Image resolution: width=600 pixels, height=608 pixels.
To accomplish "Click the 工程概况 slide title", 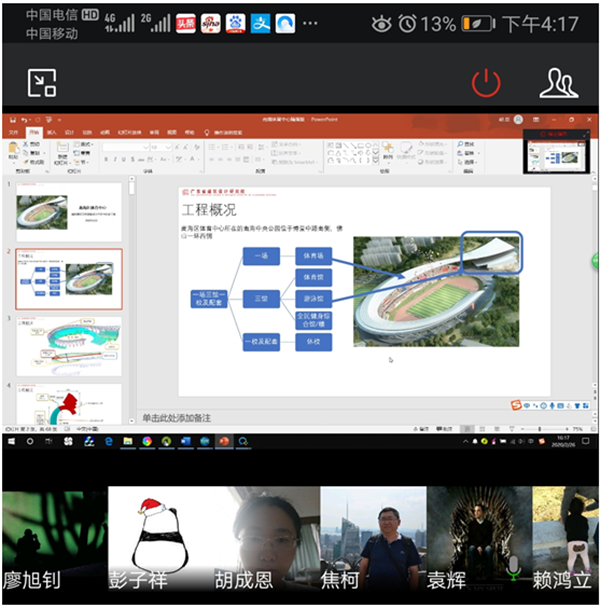I will [x=209, y=211].
